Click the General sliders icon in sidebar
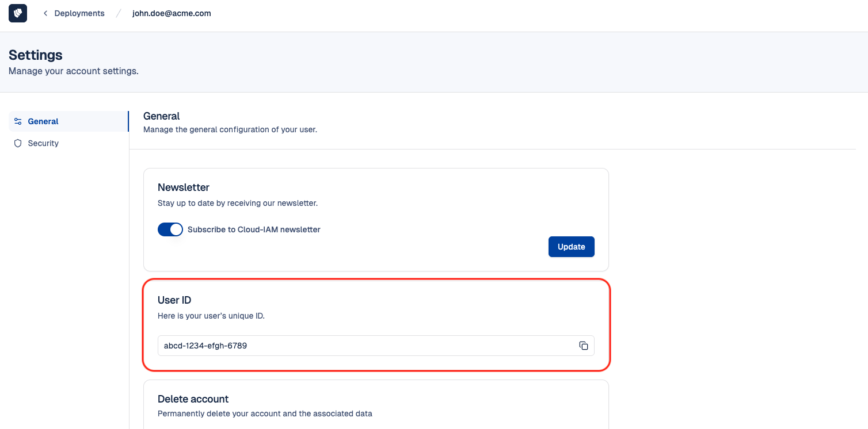The width and height of the screenshot is (868, 429). 18,121
